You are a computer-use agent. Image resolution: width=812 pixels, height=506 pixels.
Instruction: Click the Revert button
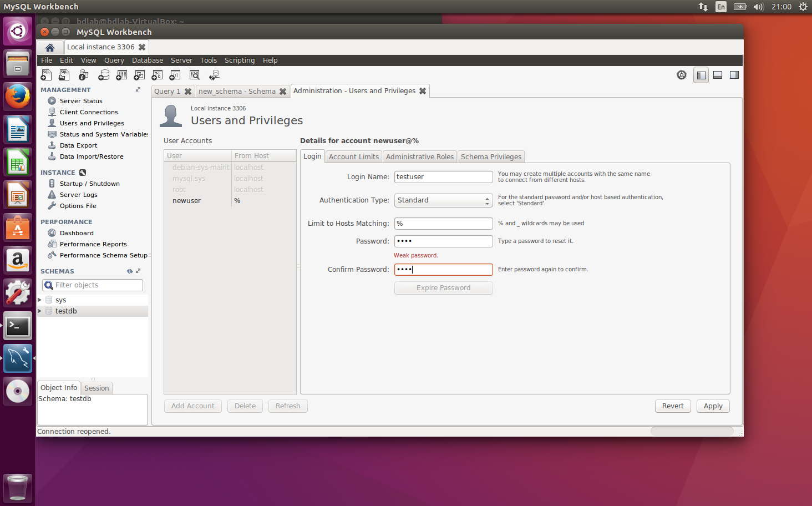[673, 406]
